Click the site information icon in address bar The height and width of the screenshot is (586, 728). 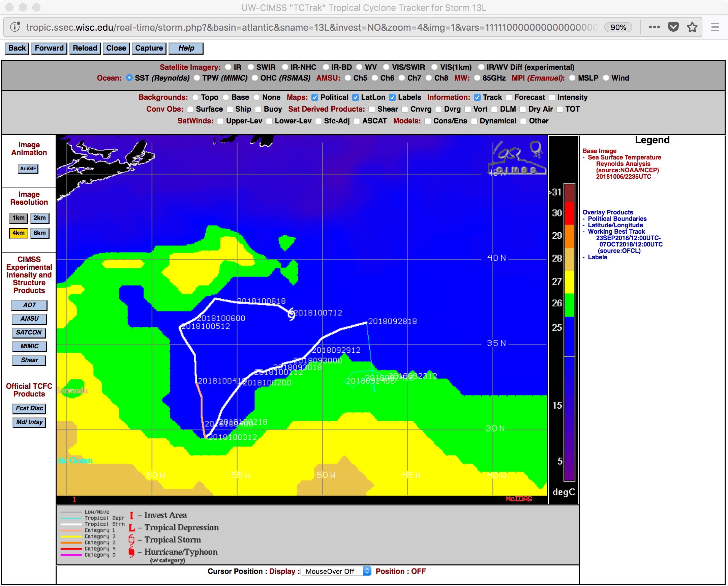[15, 27]
